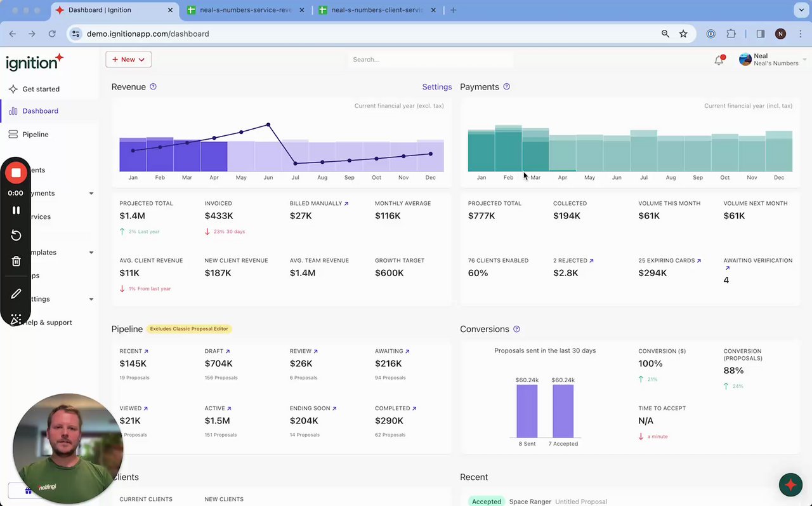This screenshot has width=812, height=506.
Task: Bookmark this page with star icon
Action: point(683,34)
